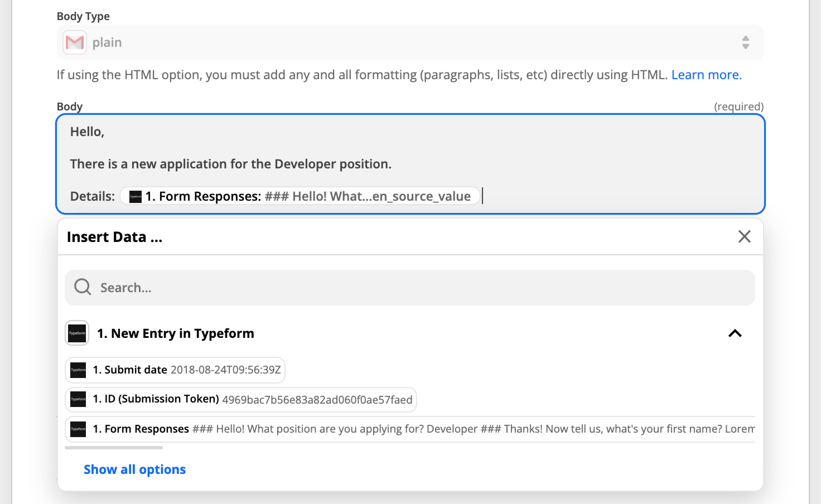Click Typeform icon on Submit date row

[78, 370]
